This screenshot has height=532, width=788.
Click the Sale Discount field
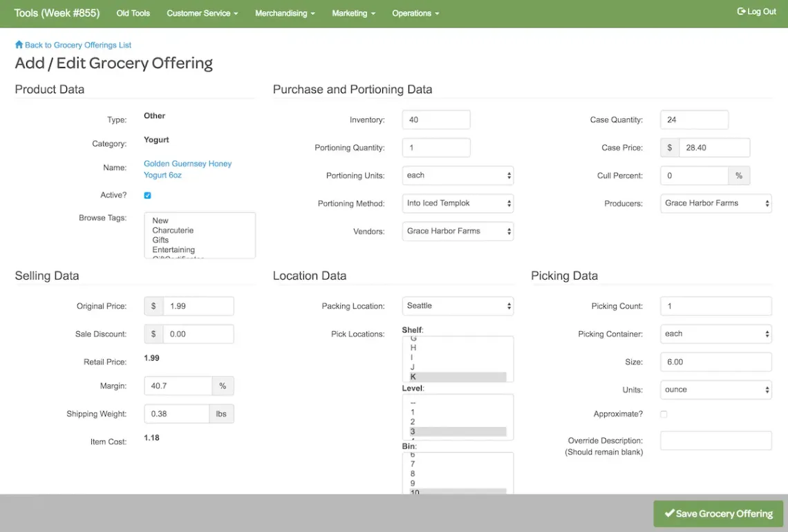(x=198, y=334)
